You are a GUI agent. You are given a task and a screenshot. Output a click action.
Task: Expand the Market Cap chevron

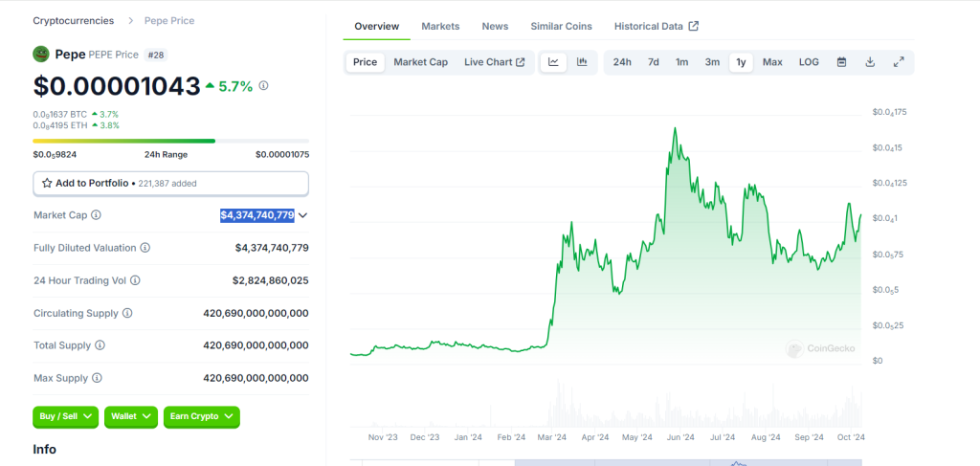pos(303,215)
